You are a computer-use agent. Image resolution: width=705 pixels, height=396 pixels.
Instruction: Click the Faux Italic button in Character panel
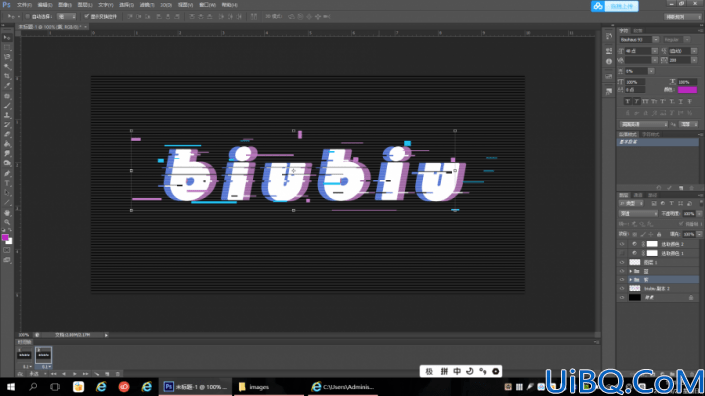point(637,102)
